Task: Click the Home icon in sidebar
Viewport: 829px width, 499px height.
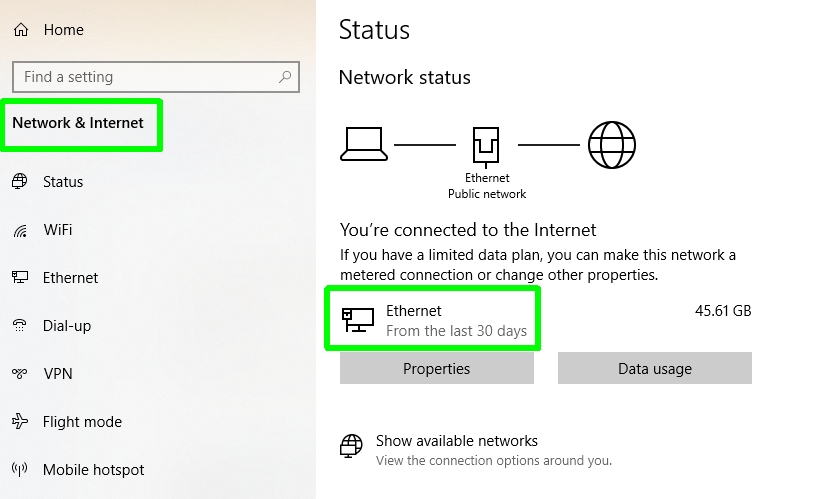Action: coord(20,30)
